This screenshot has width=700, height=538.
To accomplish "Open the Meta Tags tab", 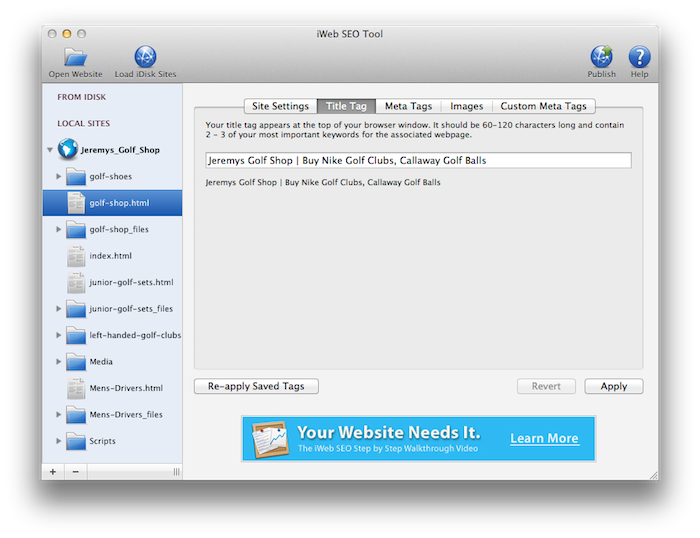I will coord(408,106).
